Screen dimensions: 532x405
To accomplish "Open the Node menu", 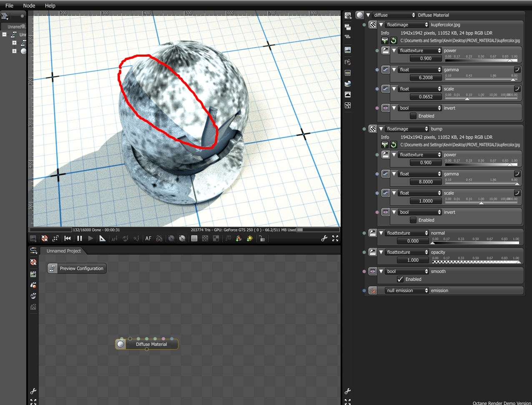I will point(29,5).
